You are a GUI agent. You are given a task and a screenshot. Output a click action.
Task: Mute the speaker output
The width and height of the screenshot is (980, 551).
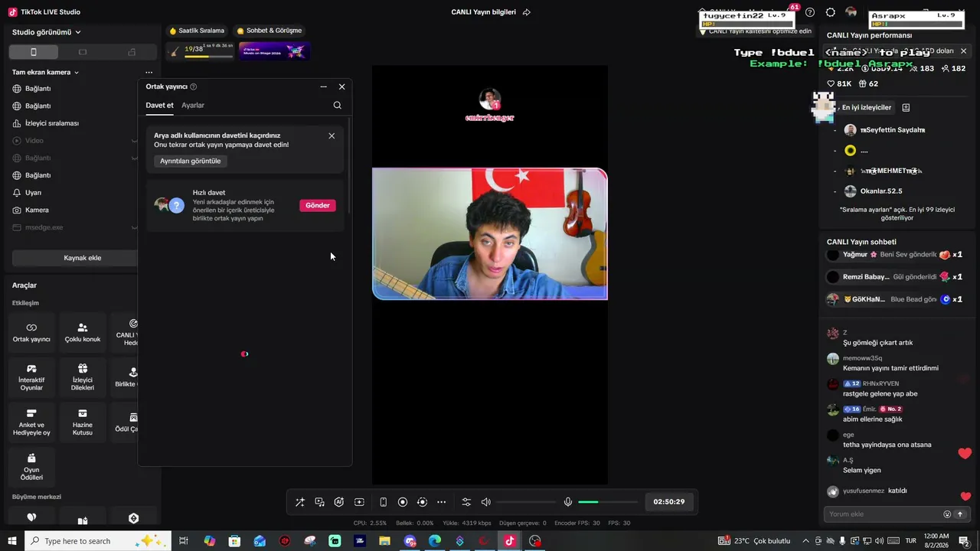(485, 502)
